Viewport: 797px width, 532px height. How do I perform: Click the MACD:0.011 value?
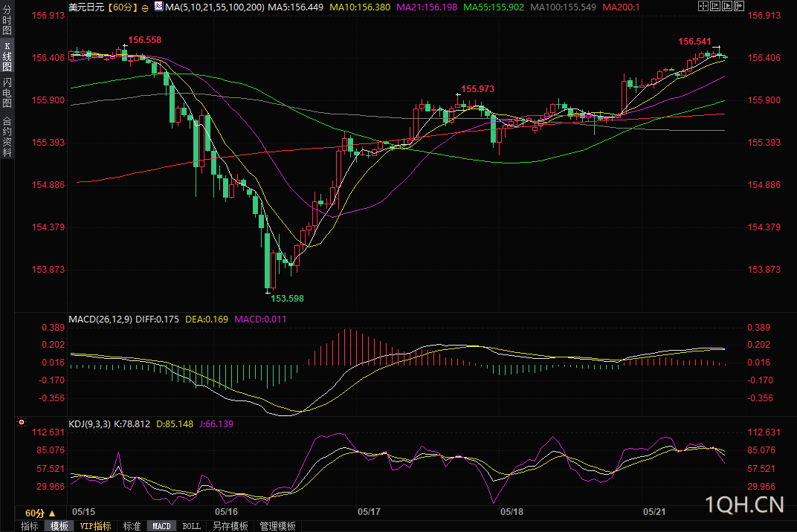(260, 319)
